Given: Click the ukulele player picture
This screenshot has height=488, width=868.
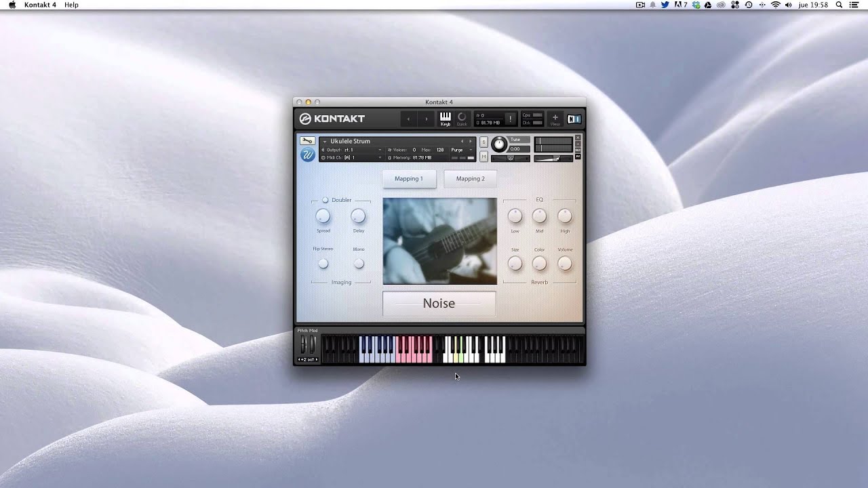Looking at the screenshot, I should click(439, 241).
